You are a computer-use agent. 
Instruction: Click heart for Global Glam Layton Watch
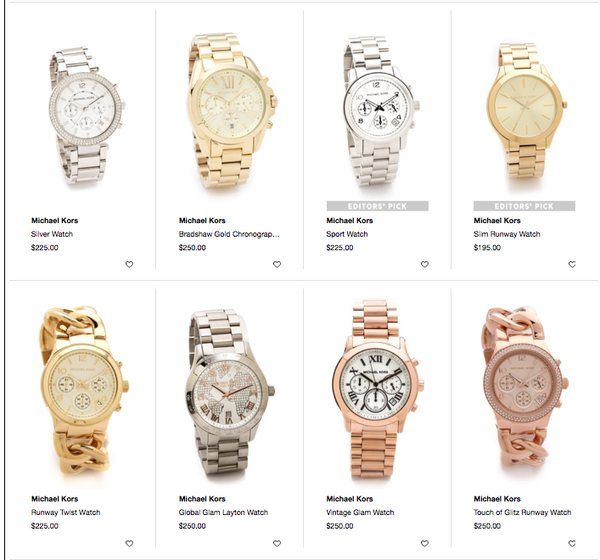pyautogui.click(x=277, y=543)
